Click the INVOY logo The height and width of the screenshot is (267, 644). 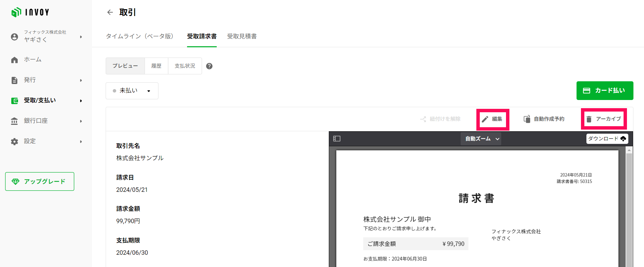pos(30,13)
